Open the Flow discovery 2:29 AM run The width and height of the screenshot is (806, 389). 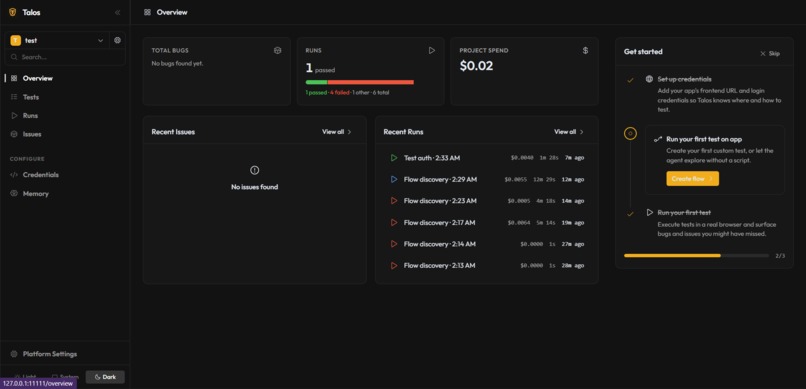486,179
